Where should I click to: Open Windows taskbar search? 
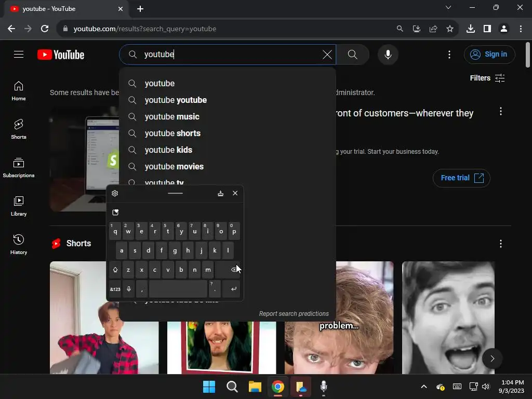click(232, 387)
